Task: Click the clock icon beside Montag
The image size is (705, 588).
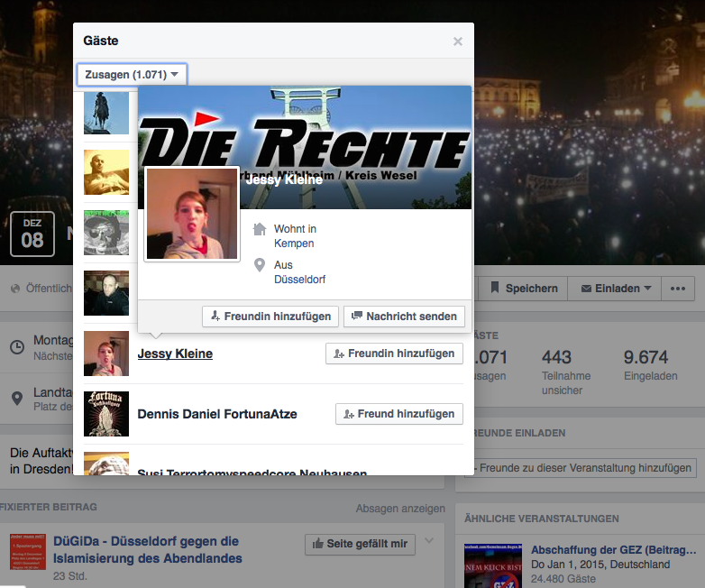Action: [x=17, y=347]
